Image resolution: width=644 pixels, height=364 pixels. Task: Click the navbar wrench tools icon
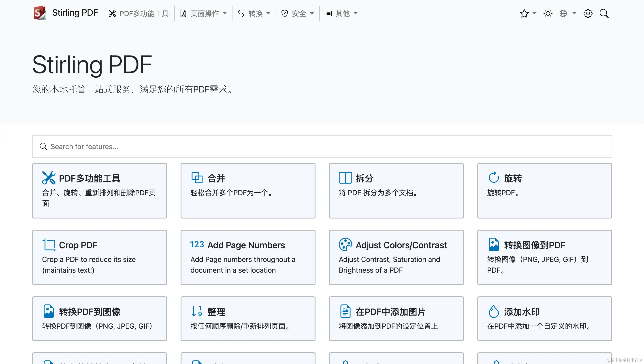[112, 13]
